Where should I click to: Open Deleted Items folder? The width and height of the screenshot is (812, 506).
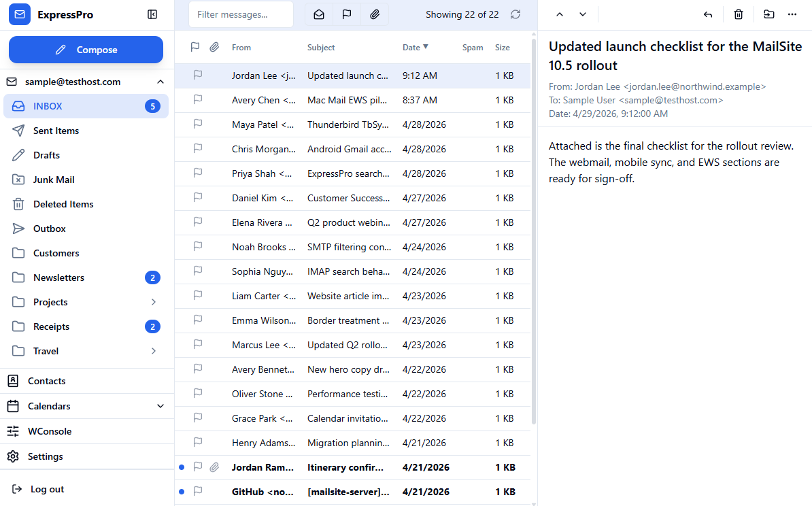86,204
